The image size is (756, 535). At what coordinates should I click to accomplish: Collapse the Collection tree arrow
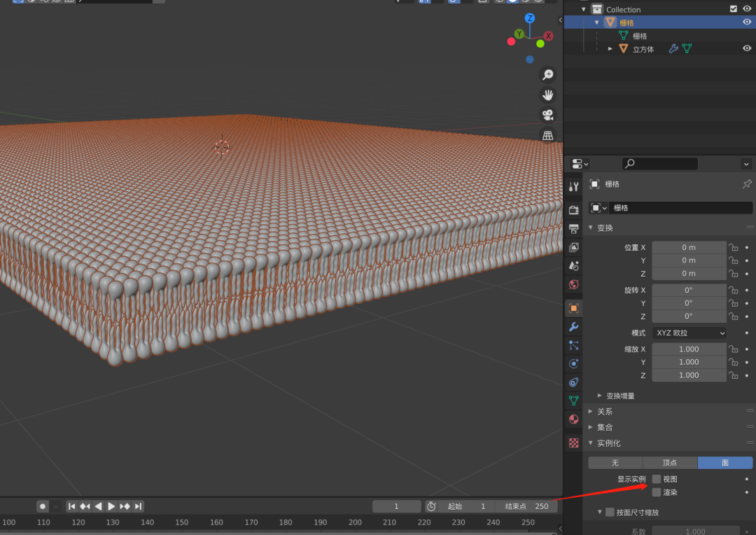coord(583,9)
